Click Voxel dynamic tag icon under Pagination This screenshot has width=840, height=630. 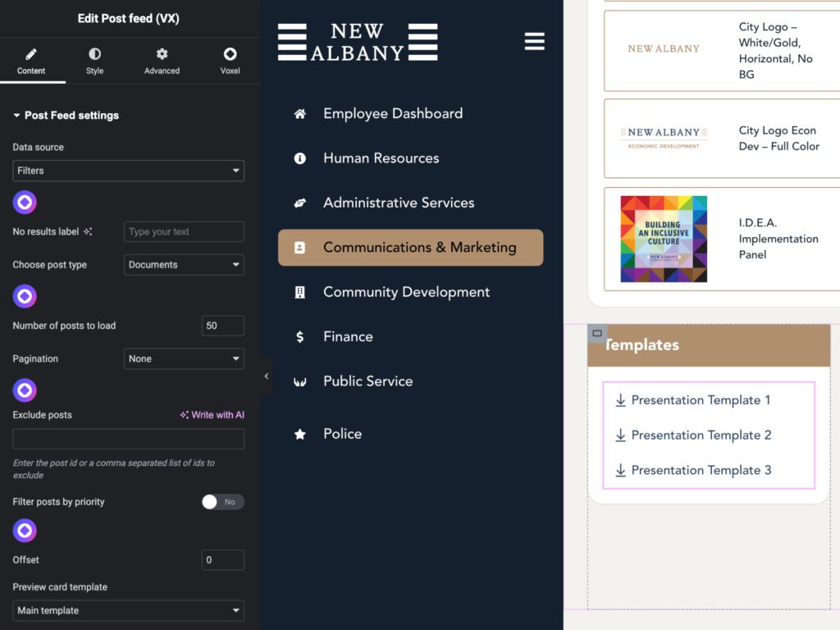point(25,390)
